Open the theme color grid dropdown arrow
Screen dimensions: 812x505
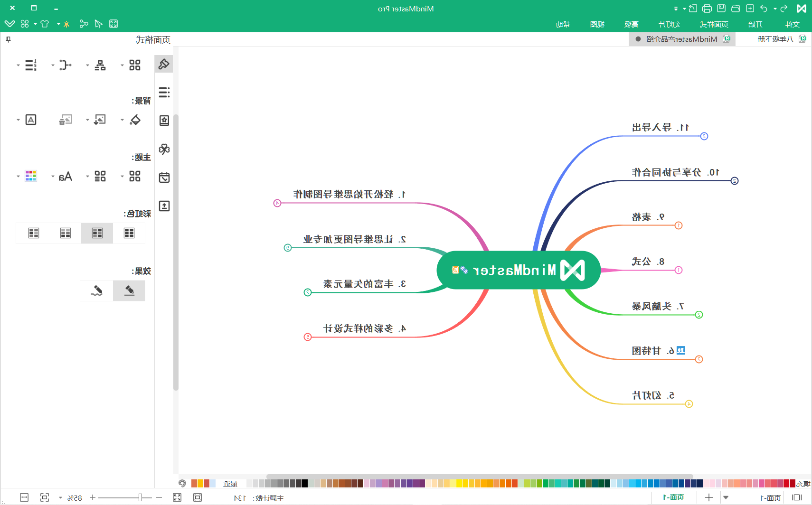pyautogui.click(x=18, y=177)
